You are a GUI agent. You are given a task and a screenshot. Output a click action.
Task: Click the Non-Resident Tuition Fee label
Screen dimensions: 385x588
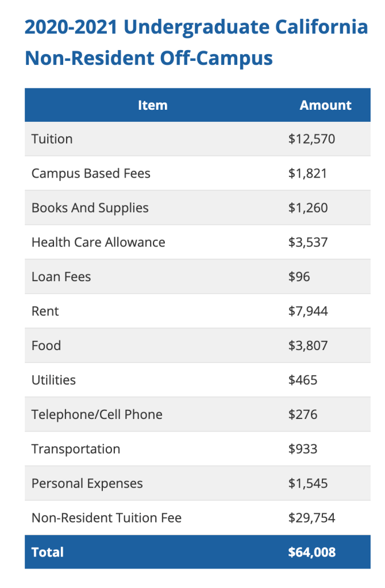[106, 518]
